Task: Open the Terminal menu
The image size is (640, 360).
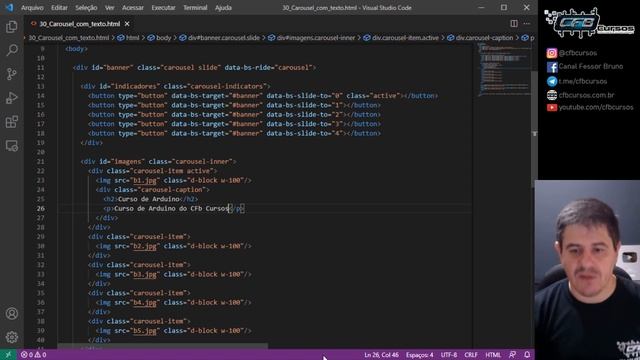Action: (195, 8)
